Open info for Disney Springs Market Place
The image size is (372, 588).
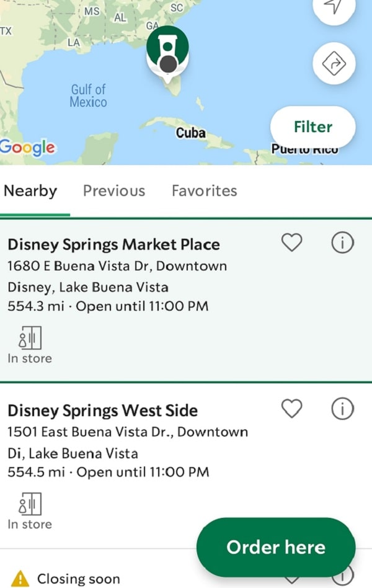pos(342,243)
